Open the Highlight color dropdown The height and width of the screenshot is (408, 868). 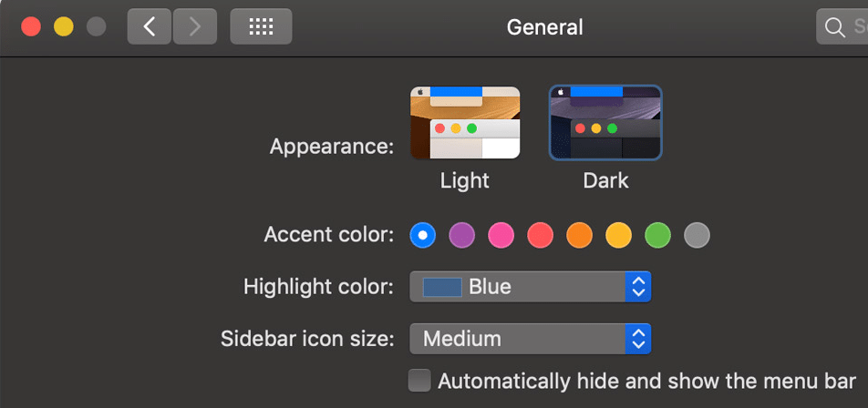(531, 287)
